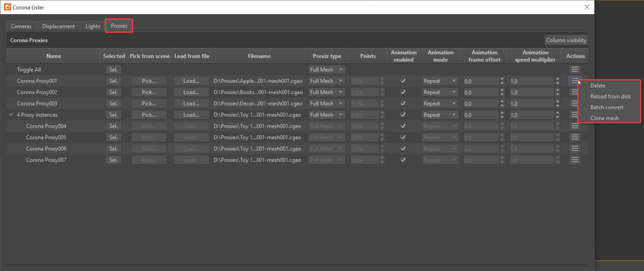Open Animation mode dropdown for 4 Proxy instances

pyautogui.click(x=440, y=115)
